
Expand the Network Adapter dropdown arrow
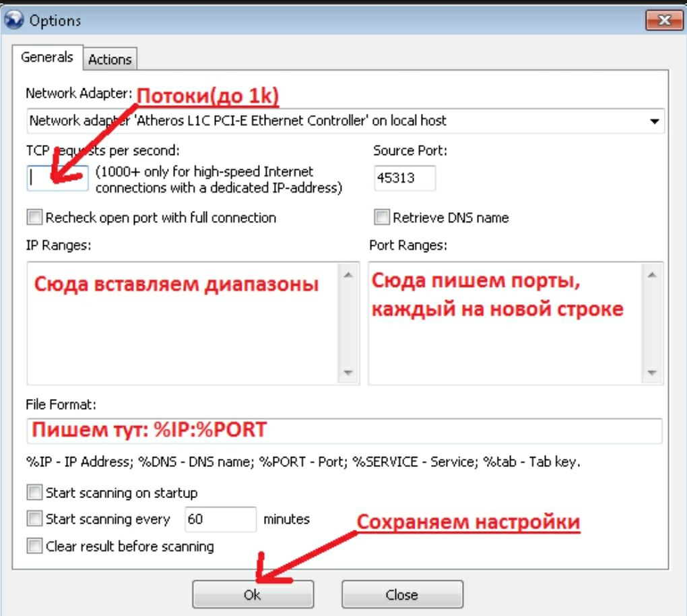tap(654, 121)
